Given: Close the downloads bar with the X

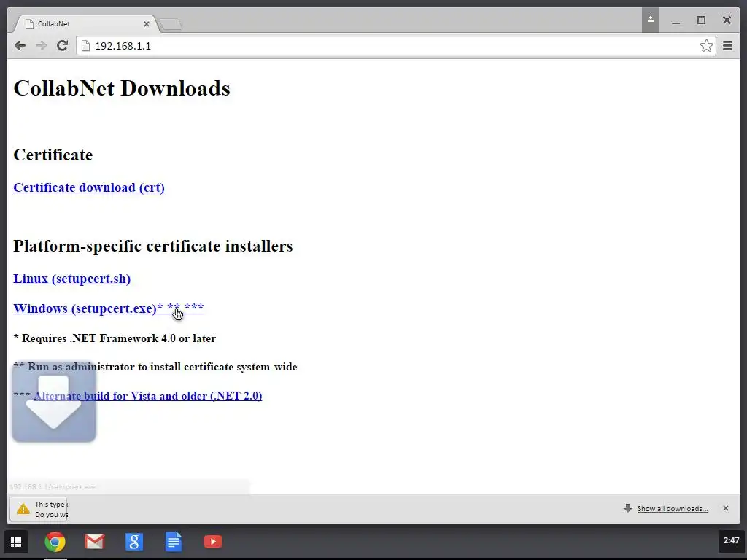Looking at the screenshot, I should [x=726, y=508].
